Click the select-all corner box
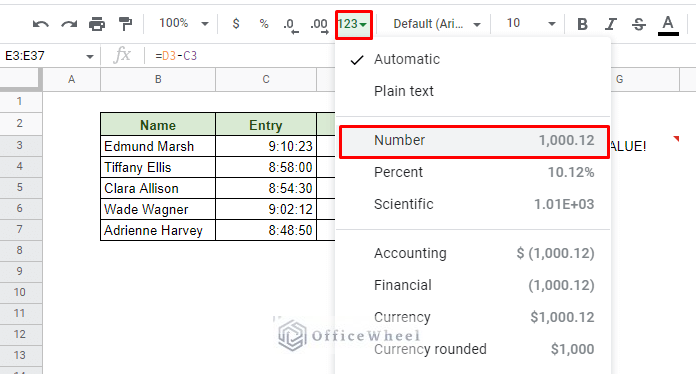The width and height of the screenshot is (696, 374). 20,79
